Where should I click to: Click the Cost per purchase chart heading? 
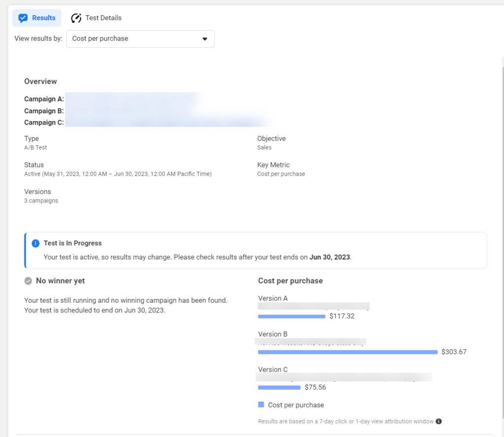[x=290, y=281]
